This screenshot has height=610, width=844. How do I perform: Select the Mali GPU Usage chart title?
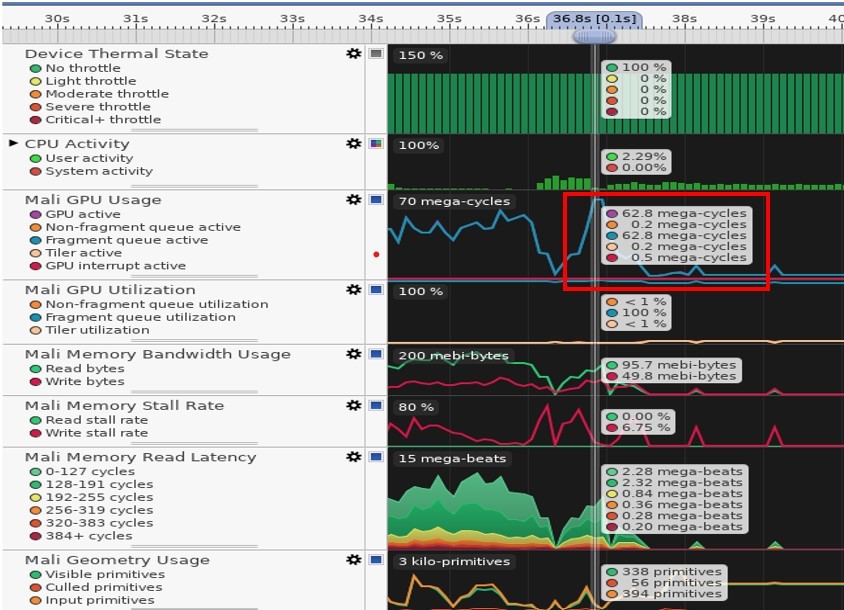click(x=93, y=199)
